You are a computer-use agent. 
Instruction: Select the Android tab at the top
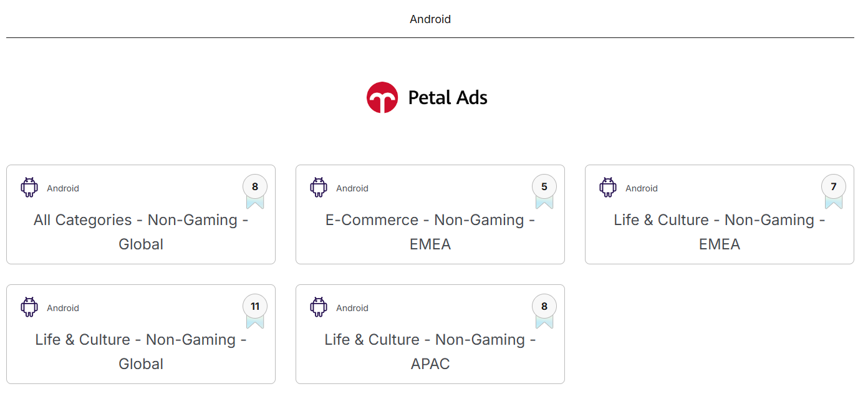tap(430, 19)
